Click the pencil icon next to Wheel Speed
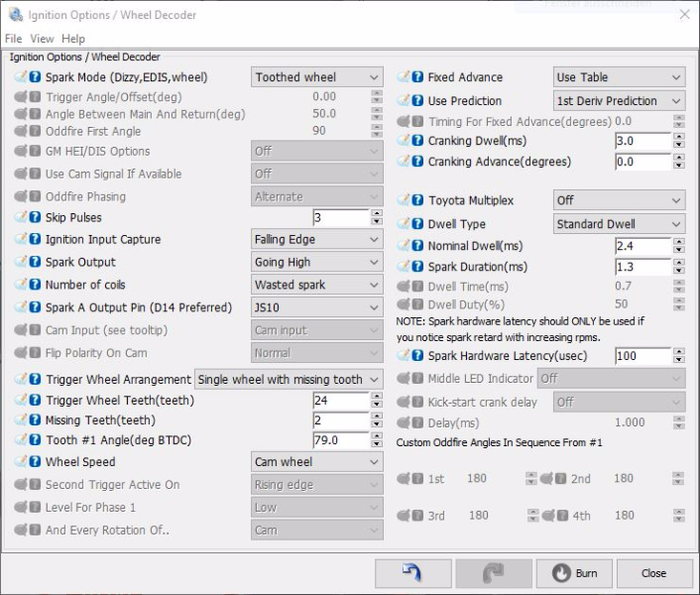The width and height of the screenshot is (700, 595). click(x=20, y=462)
